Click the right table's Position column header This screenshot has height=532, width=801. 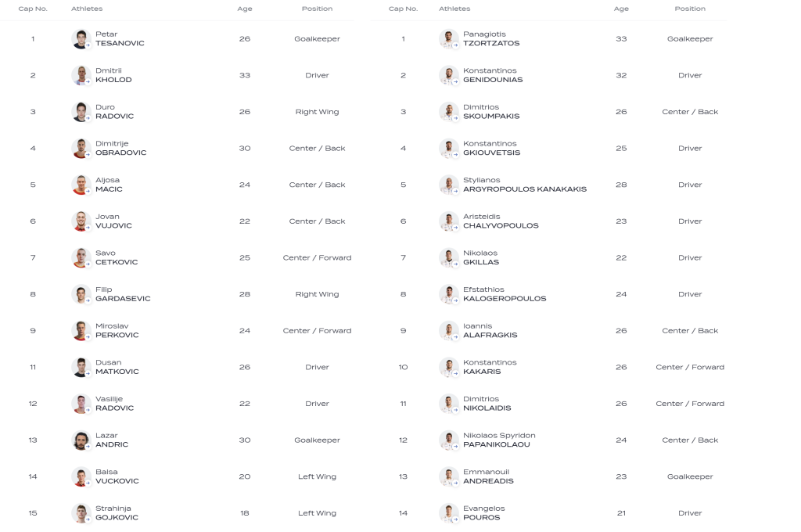coord(690,9)
